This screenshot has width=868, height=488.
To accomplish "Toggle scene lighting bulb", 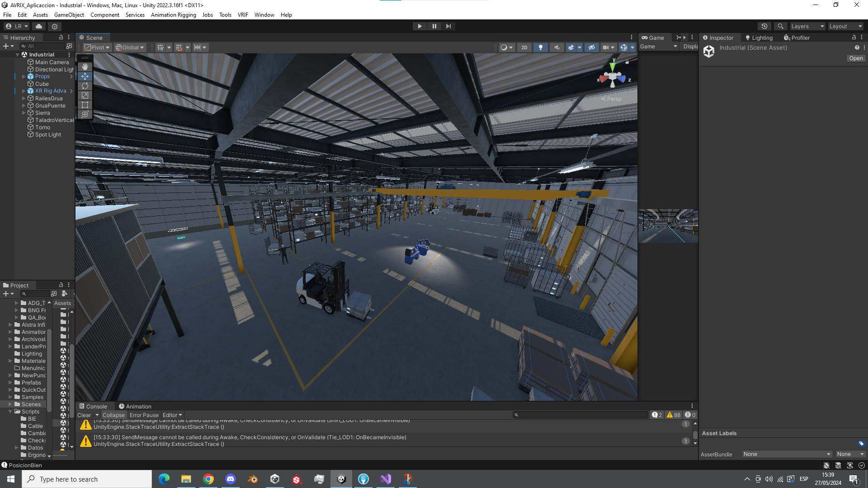I will coord(541,47).
